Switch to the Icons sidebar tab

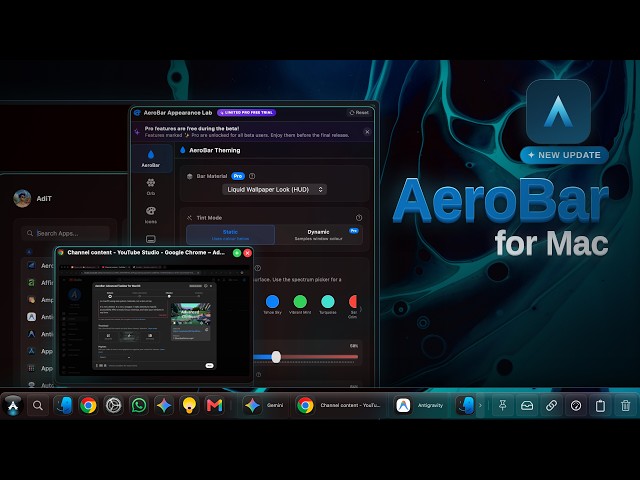pyautogui.click(x=151, y=215)
